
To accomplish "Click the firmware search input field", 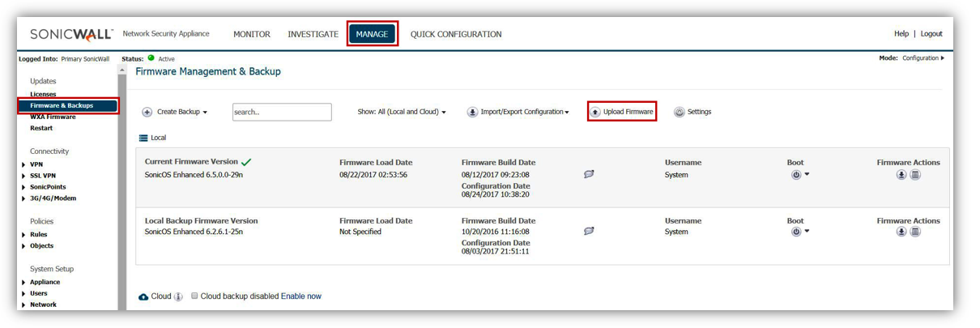I will tap(282, 113).
